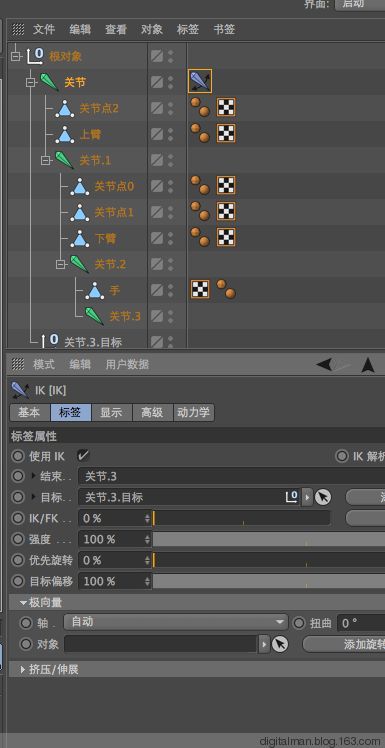Select the checkerboard tag on 手 row
The height and width of the screenshot is (748, 385).
(x=200, y=289)
